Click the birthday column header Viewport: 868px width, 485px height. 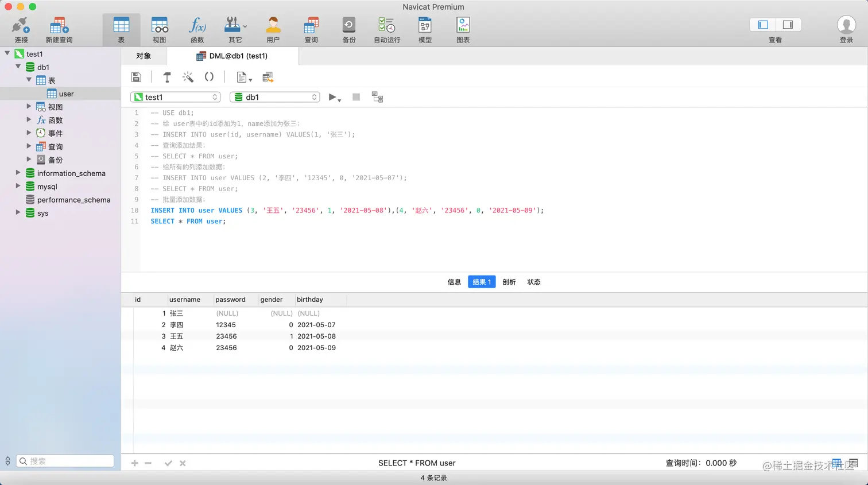[x=320, y=300]
